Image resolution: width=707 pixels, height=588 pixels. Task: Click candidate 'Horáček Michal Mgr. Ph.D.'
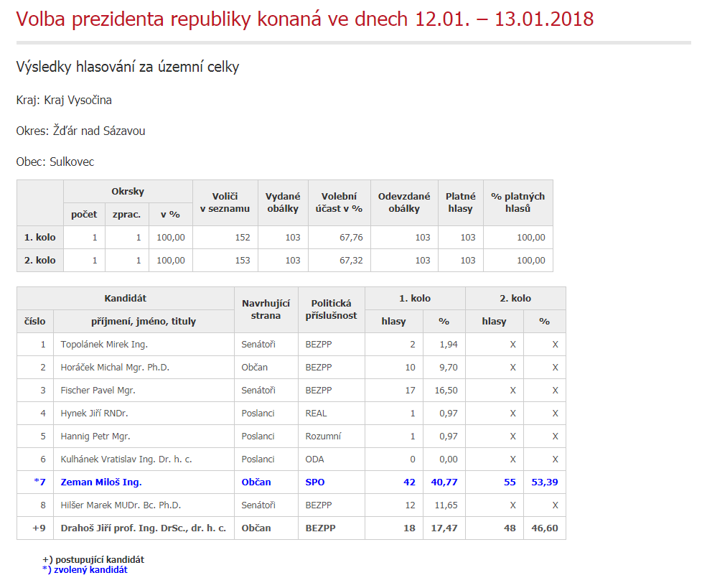point(115,367)
